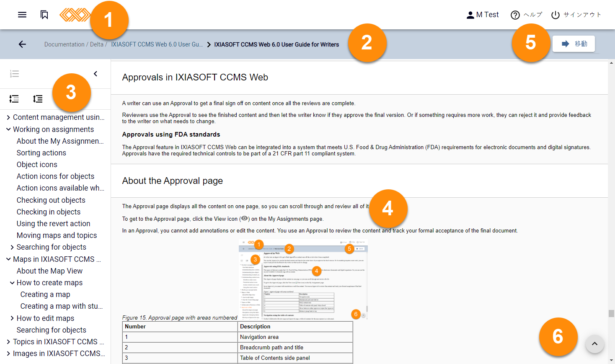Click the View eye icon in text
This screenshot has height=364, width=615.
[244, 218]
